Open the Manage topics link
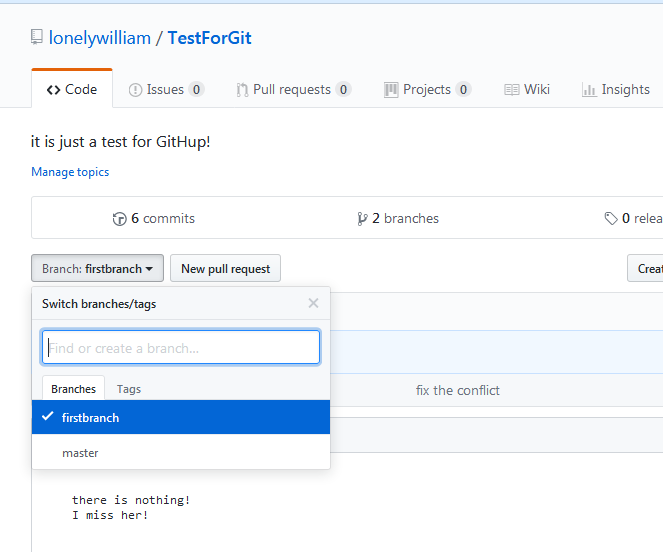This screenshot has width=663, height=552. [70, 172]
